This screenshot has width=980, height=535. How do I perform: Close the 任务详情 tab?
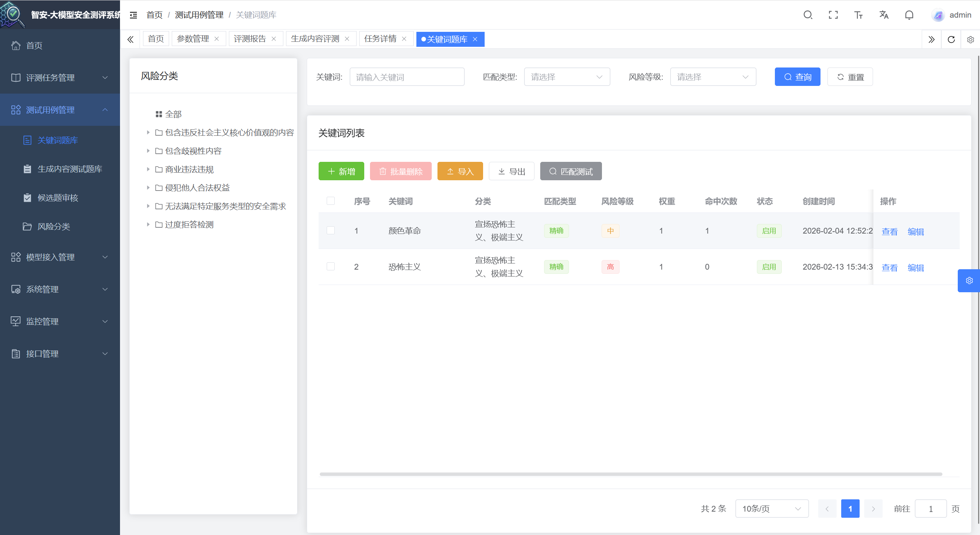pos(404,39)
